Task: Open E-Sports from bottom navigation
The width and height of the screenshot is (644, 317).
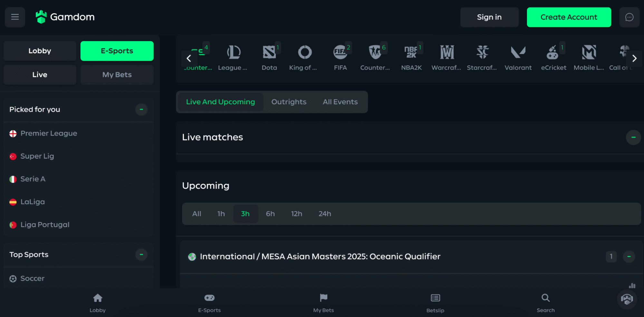Action: click(x=209, y=303)
